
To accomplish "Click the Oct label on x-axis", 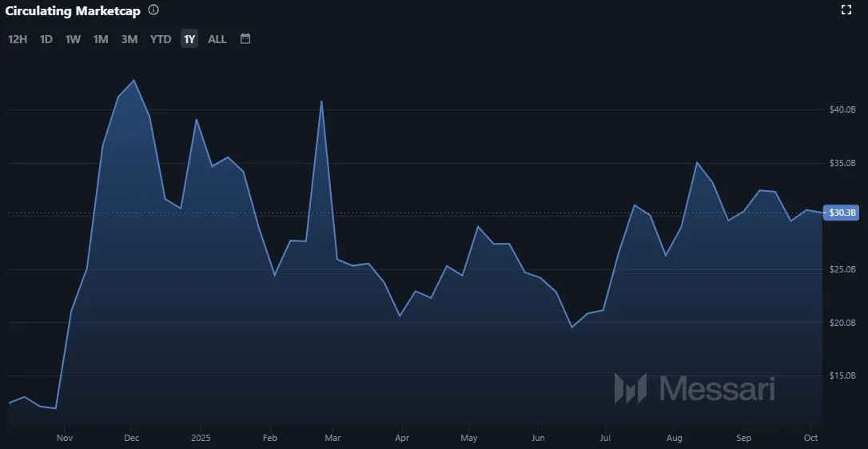I will 811,438.
